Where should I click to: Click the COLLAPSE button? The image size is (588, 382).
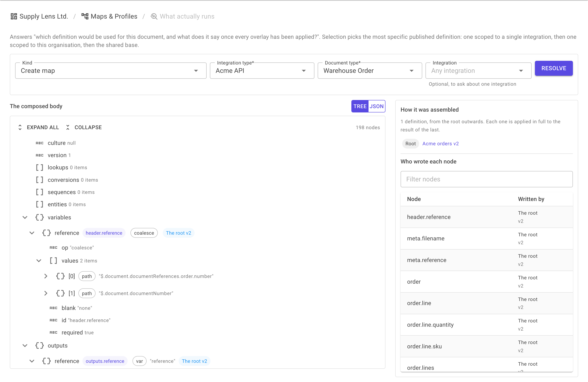click(84, 127)
